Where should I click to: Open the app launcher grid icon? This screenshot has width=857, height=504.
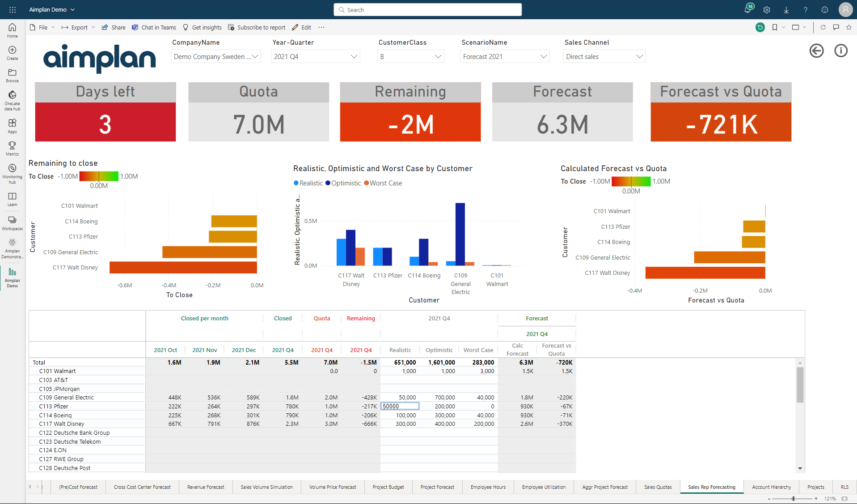(12, 9)
